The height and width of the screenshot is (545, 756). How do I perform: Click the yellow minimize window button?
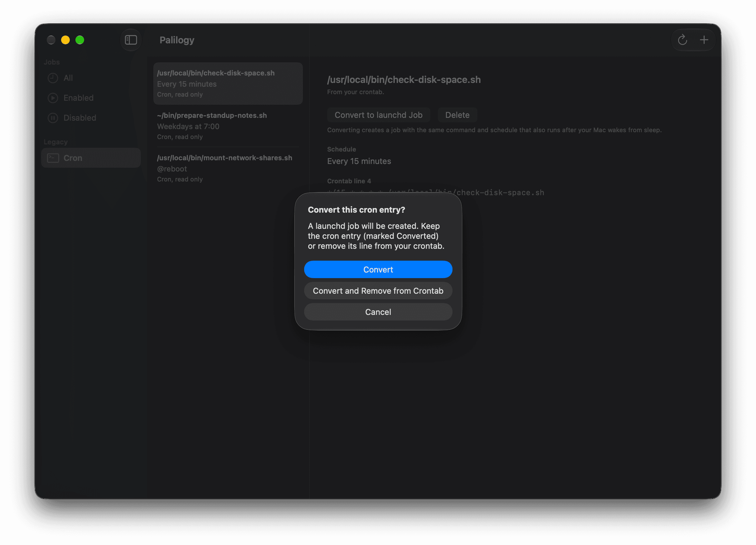65,40
